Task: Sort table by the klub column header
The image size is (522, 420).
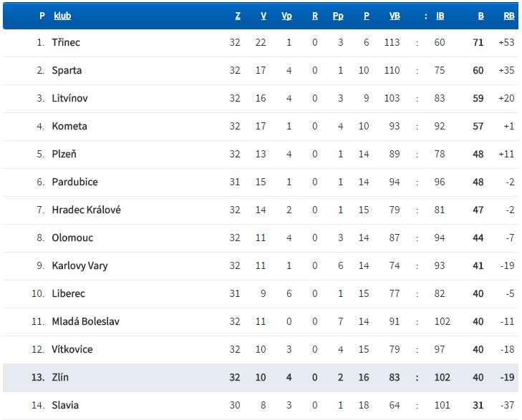Action: point(62,16)
